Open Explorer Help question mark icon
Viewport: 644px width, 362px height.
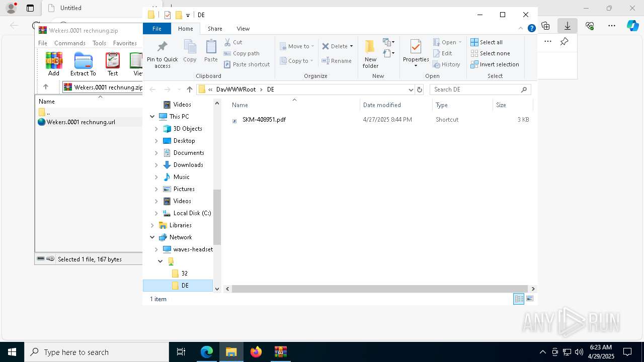[x=531, y=29]
